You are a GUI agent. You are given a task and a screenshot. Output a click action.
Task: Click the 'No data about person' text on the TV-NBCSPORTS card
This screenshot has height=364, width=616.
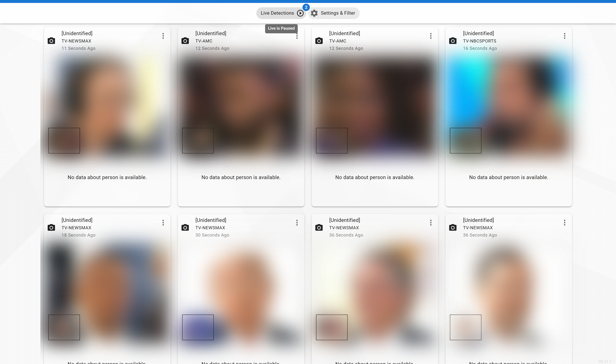pos(508,177)
